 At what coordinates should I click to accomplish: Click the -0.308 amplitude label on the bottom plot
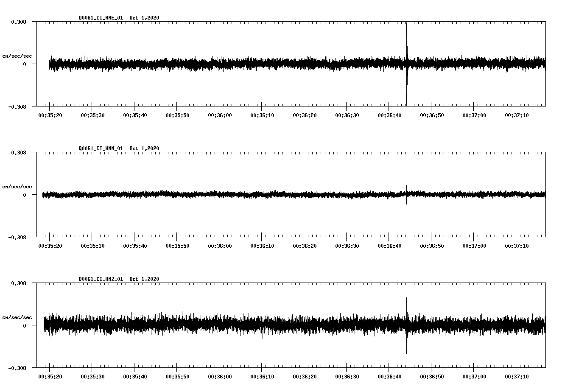(x=16, y=369)
